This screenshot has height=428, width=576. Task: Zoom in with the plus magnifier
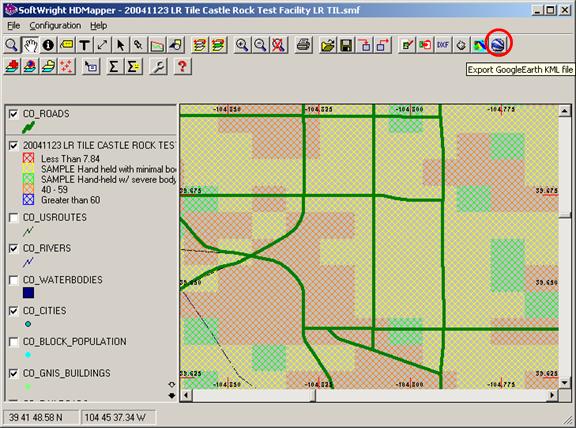[x=242, y=45]
